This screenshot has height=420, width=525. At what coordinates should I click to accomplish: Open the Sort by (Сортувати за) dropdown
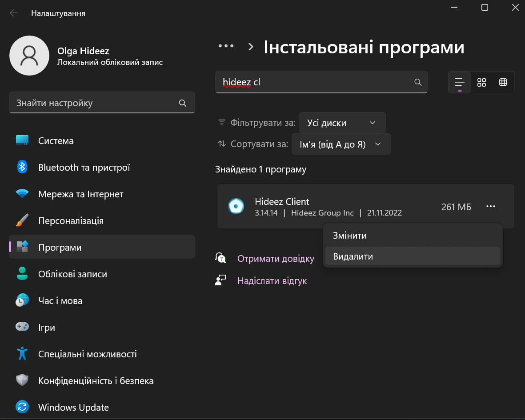[x=341, y=144]
